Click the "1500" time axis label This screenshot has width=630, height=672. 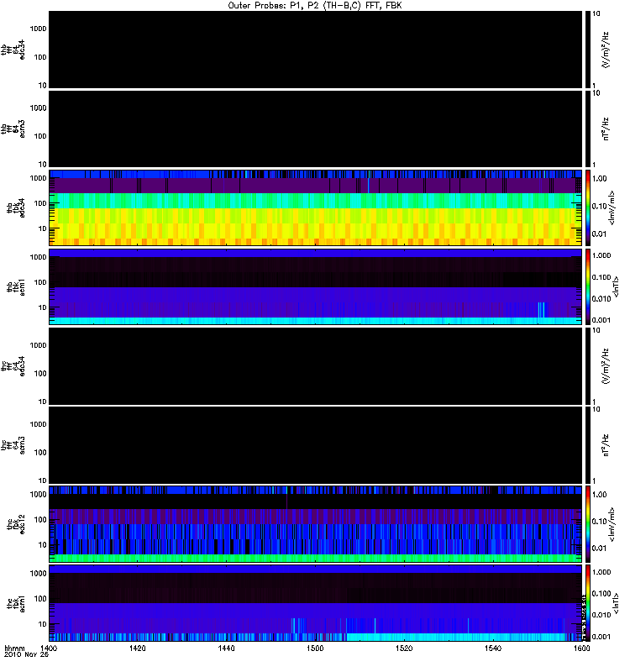(x=315, y=648)
